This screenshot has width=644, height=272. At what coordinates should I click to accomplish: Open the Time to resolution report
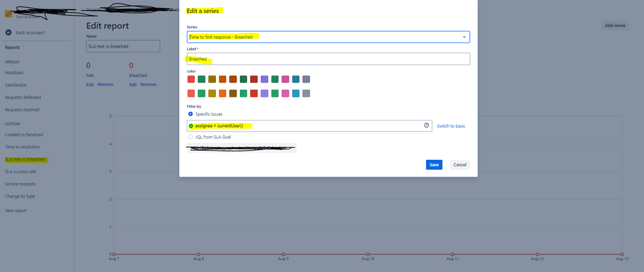[22, 147]
